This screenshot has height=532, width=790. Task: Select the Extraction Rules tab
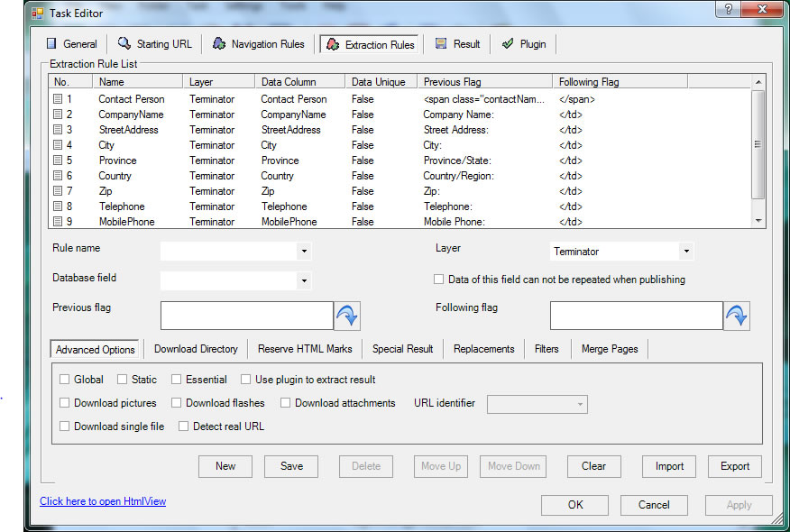[370, 44]
